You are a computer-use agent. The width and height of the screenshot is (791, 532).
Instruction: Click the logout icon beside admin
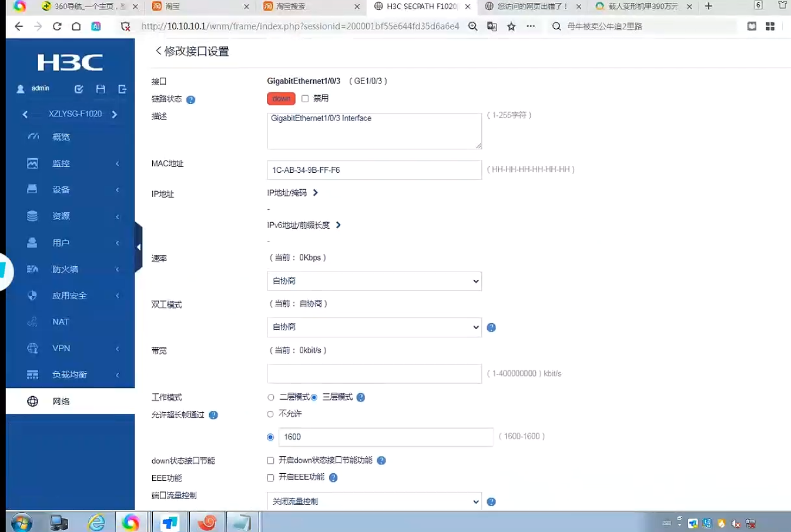coord(122,89)
